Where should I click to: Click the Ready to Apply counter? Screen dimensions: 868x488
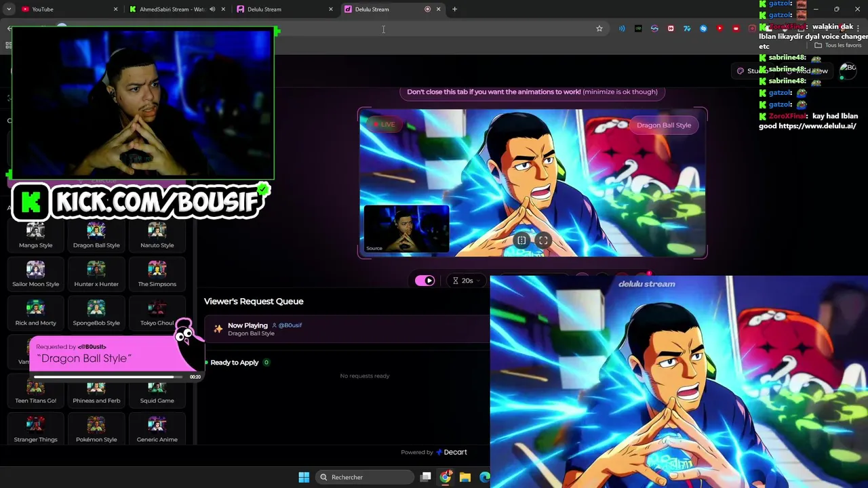(266, 363)
